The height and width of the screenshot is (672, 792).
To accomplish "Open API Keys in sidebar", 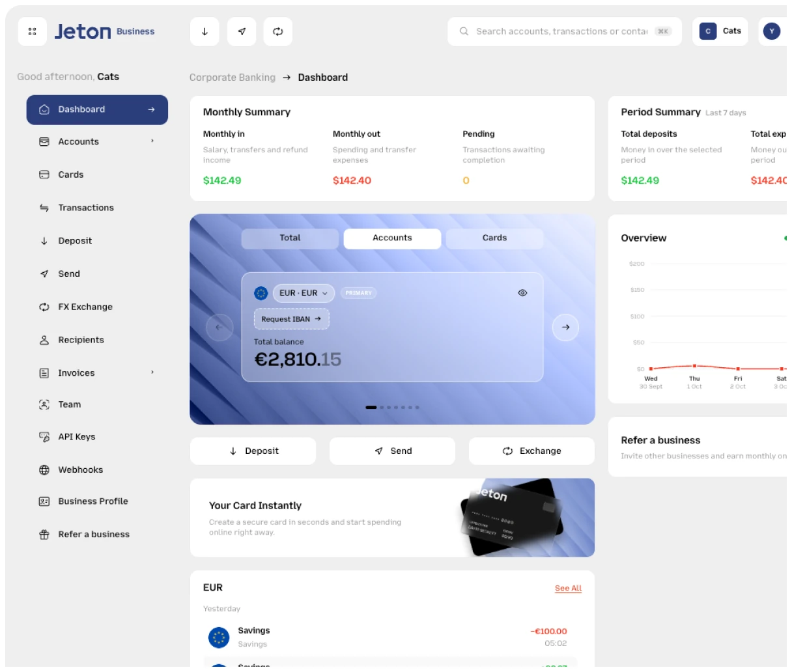I will [x=97, y=437].
